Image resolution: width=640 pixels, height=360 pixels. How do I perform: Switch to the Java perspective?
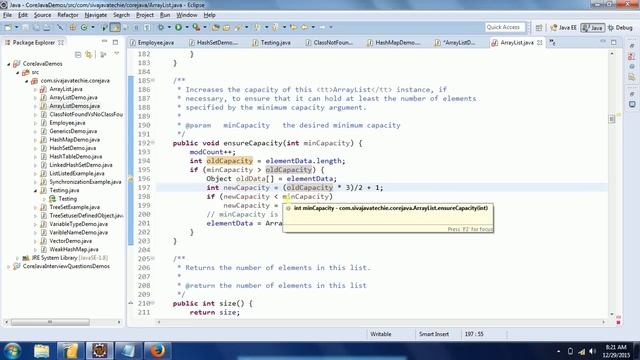point(593,28)
